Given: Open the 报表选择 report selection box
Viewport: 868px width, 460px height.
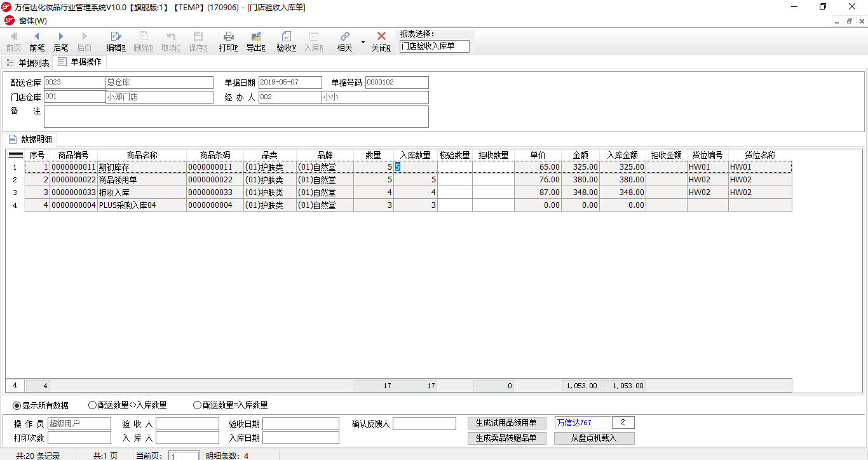Looking at the screenshot, I should pos(435,46).
